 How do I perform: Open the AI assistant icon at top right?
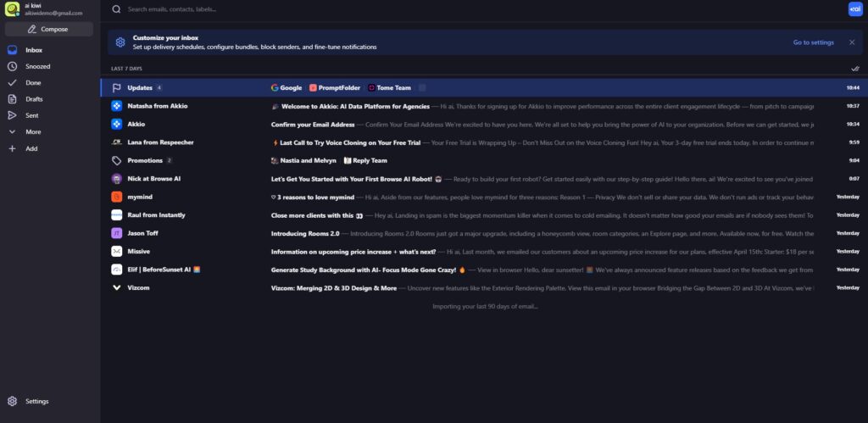click(x=855, y=8)
